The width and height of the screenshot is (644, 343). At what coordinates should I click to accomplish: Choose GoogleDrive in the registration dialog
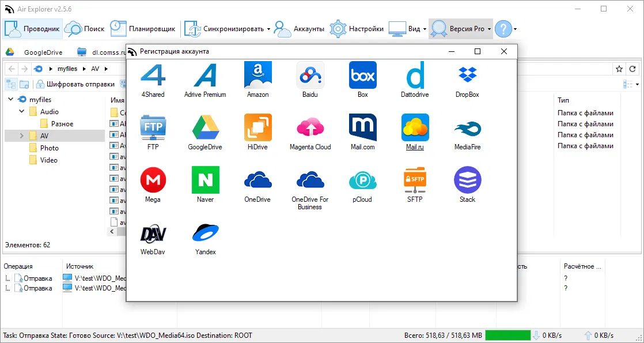click(x=205, y=127)
